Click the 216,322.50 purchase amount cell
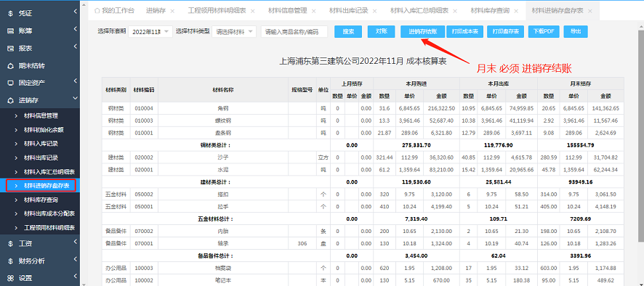Screen dimensions: 644x286 (x=441, y=108)
